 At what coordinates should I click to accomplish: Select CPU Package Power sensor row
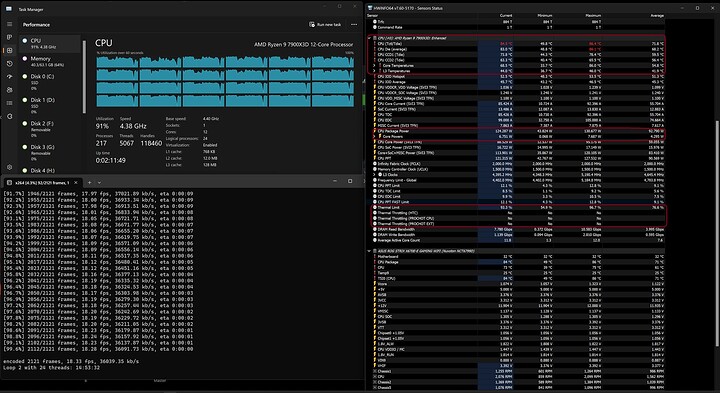[517, 131]
